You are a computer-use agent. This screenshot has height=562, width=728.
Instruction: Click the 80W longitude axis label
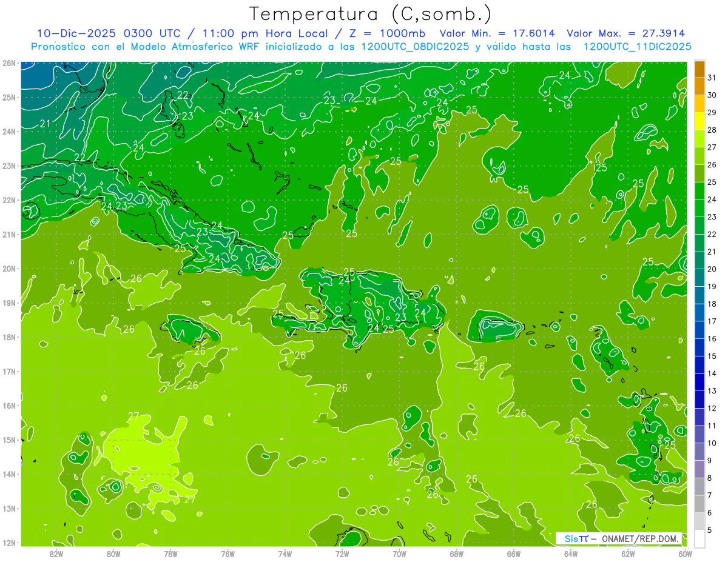113,554
